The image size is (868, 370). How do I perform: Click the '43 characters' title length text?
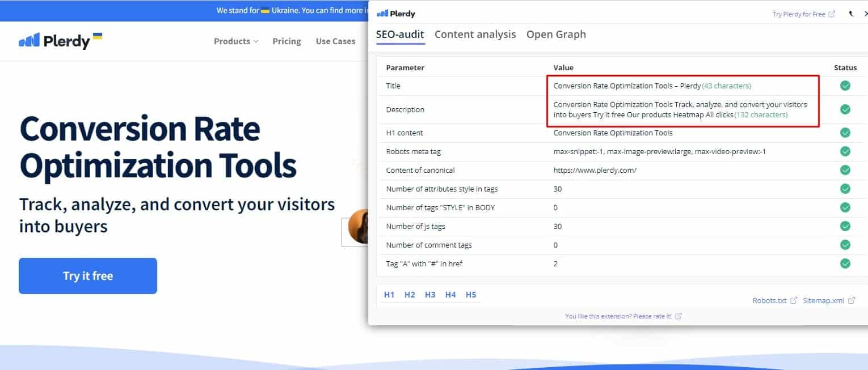point(726,86)
